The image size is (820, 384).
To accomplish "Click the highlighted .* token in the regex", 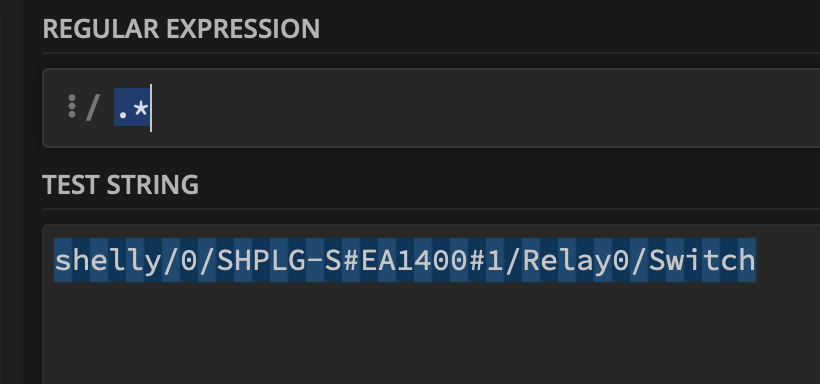I will pyautogui.click(x=132, y=107).
